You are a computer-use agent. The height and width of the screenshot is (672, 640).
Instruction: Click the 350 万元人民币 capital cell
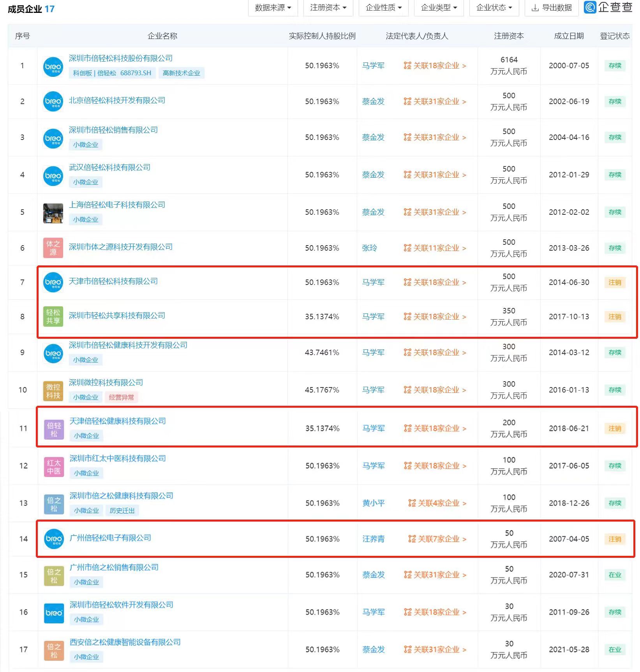[x=509, y=317]
